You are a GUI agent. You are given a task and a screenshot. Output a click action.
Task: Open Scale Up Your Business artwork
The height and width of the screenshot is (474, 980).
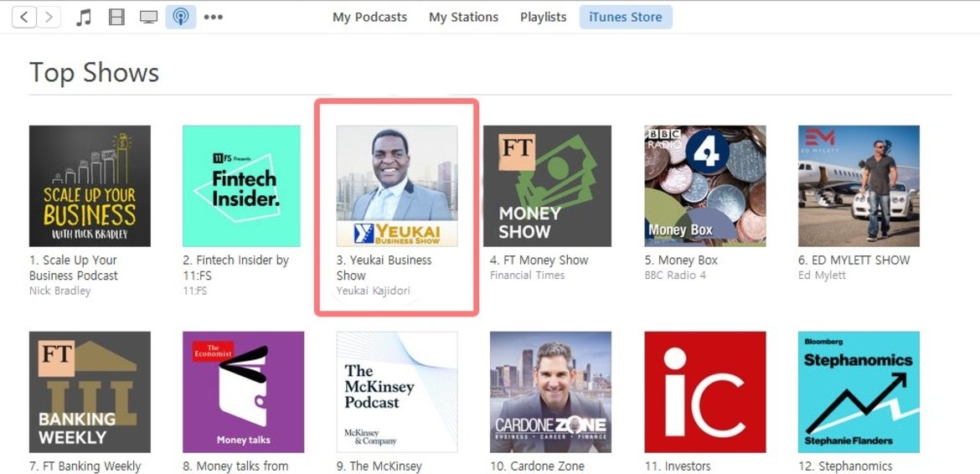pos(90,186)
